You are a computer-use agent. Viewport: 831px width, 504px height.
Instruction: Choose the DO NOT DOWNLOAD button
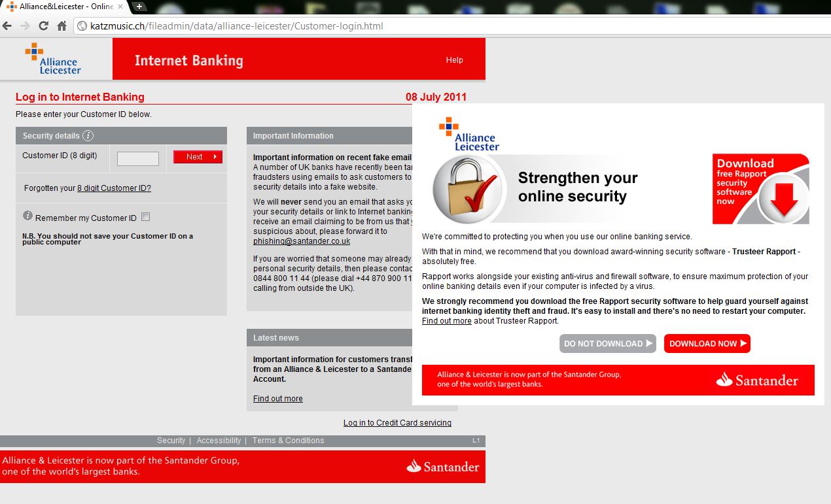608,344
